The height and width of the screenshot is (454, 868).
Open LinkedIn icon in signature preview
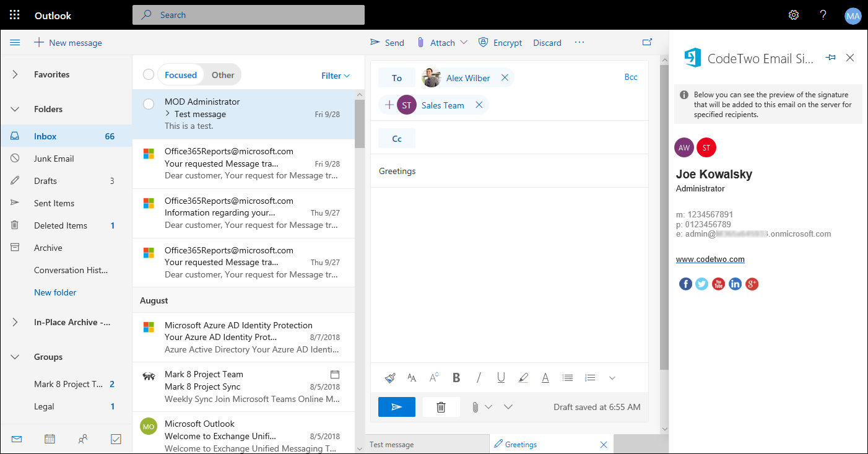[x=735, y=284]
